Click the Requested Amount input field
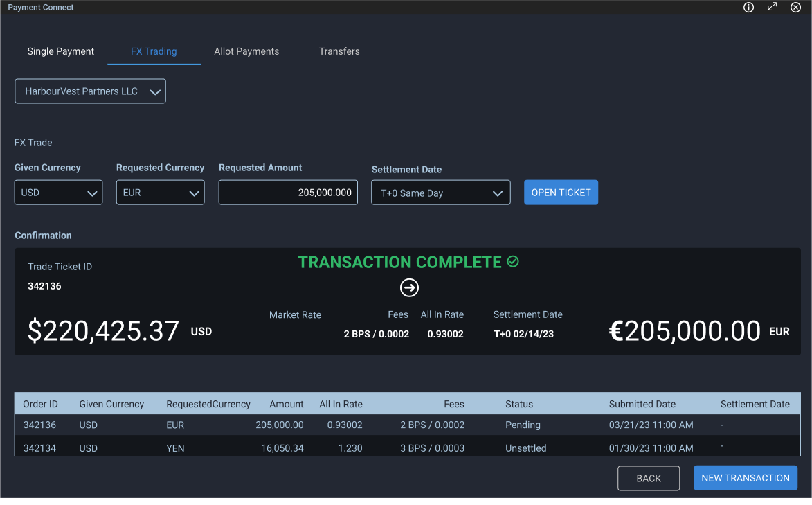 pyautogui.click(x=288, y=192)
